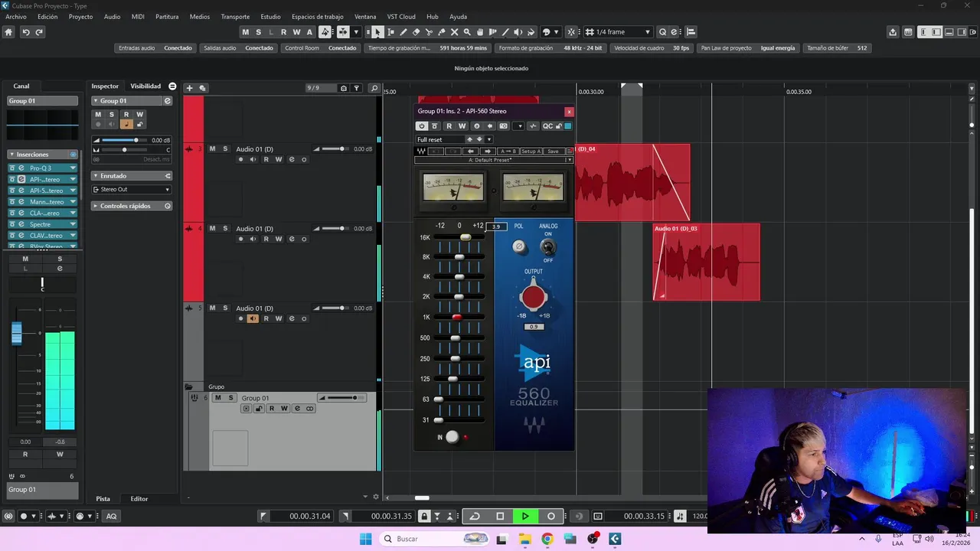Pick the Erase tool in toolbar
Viewport: 980px width, 551px height.
[416, 32]
